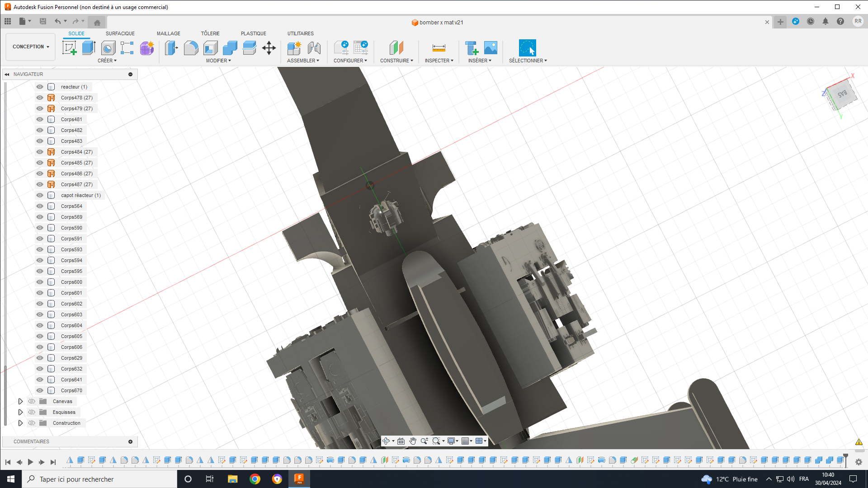This screenshot has width=868, height=488.
Task: Click the Create Sketch tool icon
Action: pyautogui.click(x=69, y=48)
